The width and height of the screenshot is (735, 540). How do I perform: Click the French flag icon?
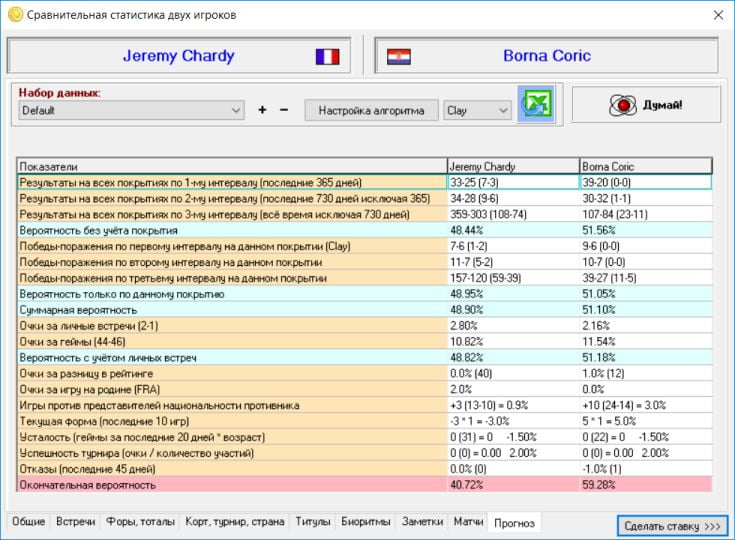tap(327, 56)
